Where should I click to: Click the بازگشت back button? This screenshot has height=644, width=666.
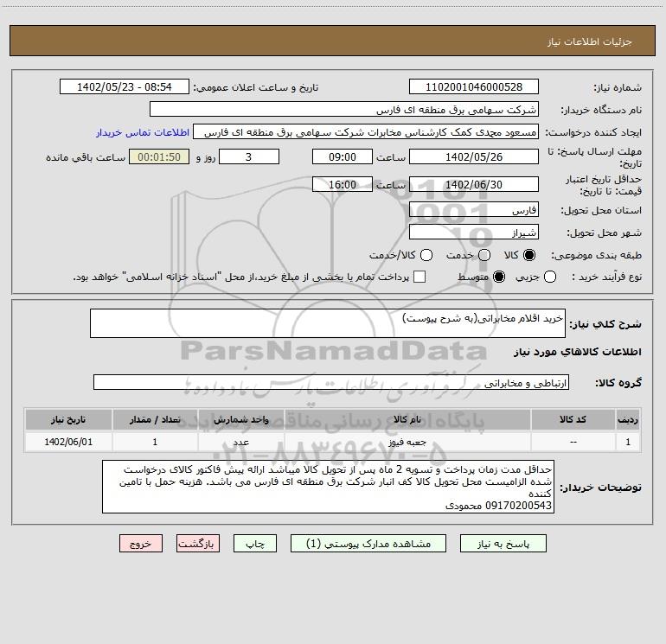[x=198, y=544]
